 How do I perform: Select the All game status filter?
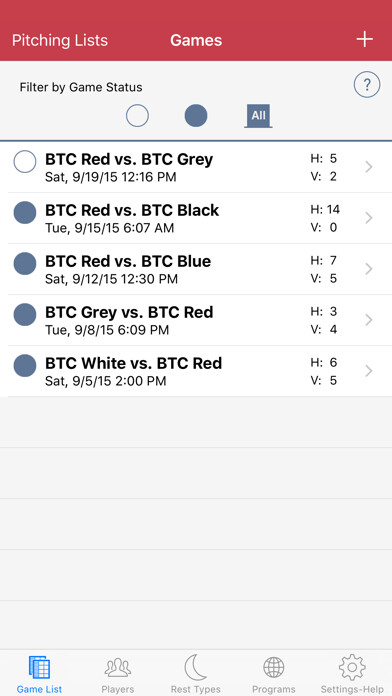(x=258, y=116)
